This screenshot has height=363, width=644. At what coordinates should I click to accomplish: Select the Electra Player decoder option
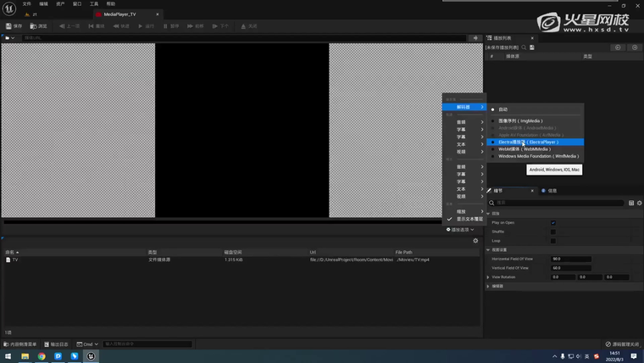536,142
